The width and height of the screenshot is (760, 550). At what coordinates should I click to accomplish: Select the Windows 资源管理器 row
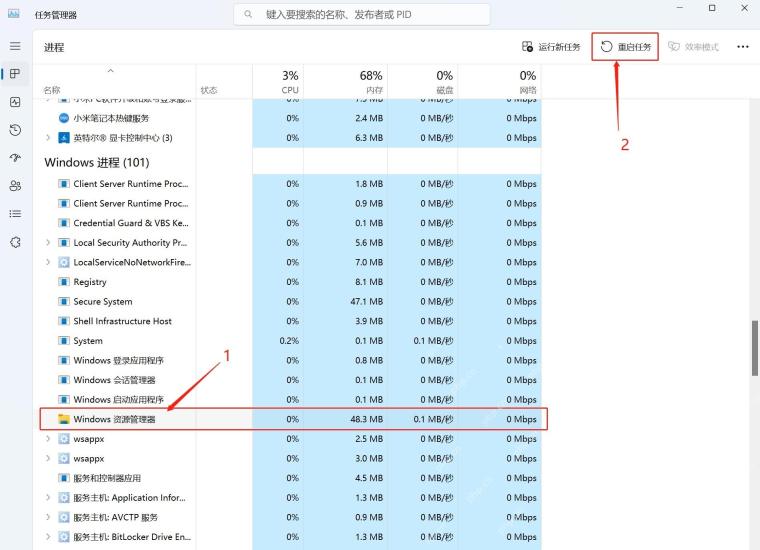point(293,419)
